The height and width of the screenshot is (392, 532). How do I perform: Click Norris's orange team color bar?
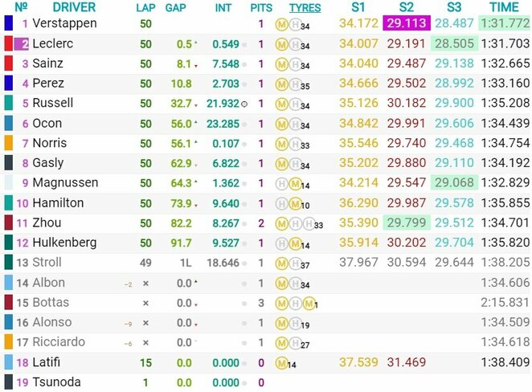point(8,143)
